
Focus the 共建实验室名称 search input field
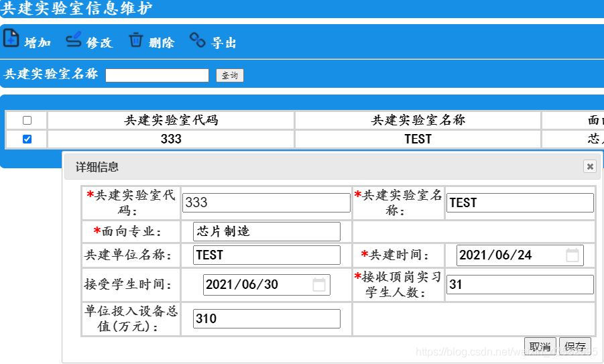[157, 75]
